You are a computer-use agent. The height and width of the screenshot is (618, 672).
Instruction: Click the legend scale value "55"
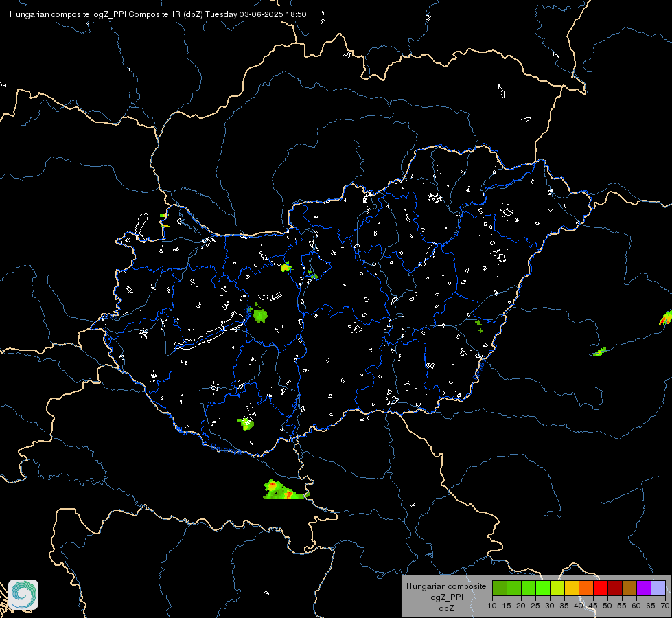pyautogui.click(x=622, y=606)
